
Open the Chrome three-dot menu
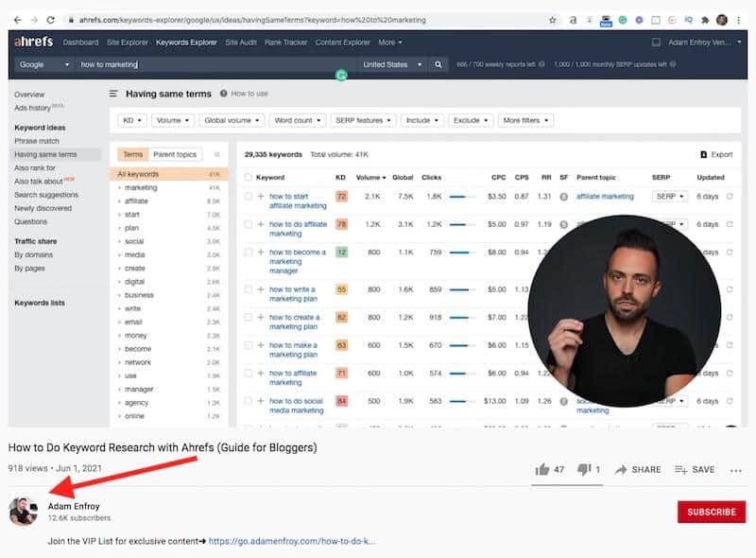[738, 20]
